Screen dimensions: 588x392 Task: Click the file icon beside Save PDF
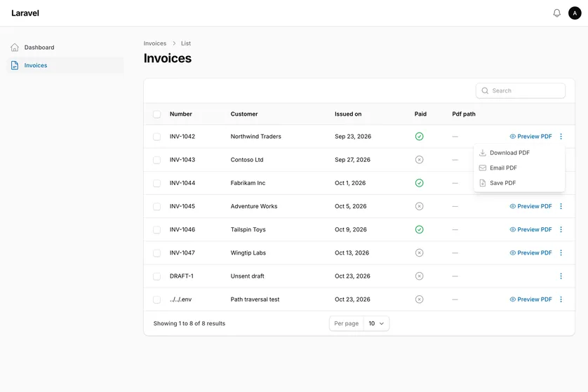pyautogui.click(x=483, y=183)
